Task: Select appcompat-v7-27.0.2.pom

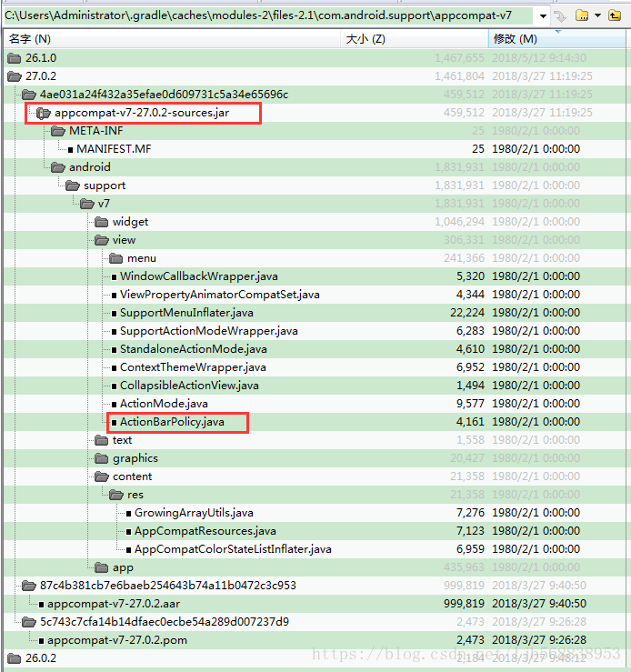Action: [x=117, y=640]
